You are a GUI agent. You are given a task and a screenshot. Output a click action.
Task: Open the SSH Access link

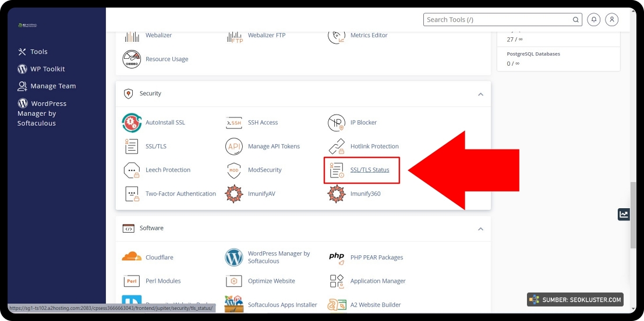tap(263, 122)
